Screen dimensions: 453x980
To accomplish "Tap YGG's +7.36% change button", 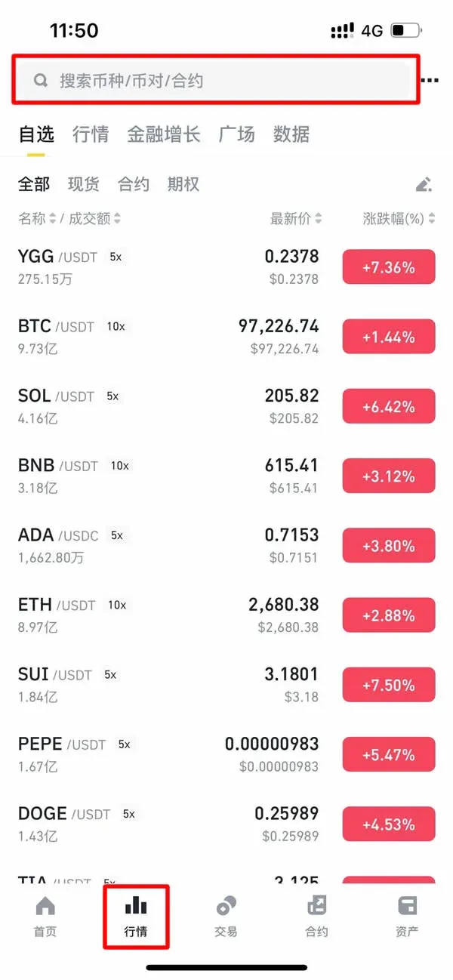I will [389, 267].
